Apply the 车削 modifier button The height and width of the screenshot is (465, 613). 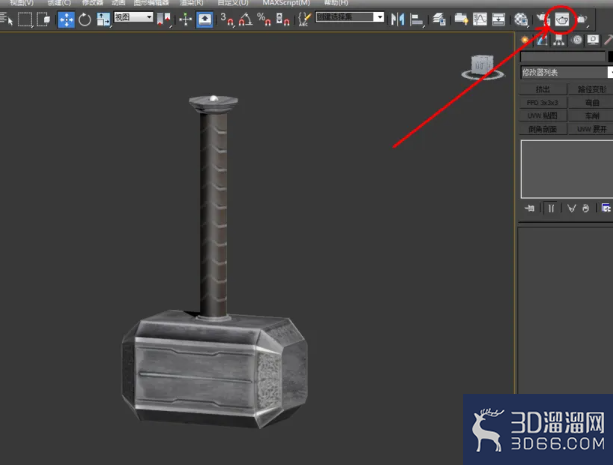pyautogui.click(x=590, y=116)
